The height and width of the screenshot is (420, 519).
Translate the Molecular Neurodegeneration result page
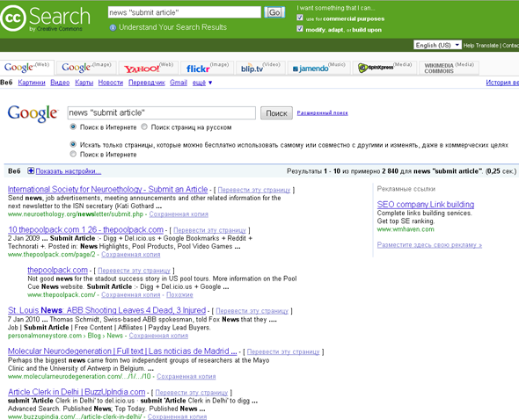click(283, 351)
